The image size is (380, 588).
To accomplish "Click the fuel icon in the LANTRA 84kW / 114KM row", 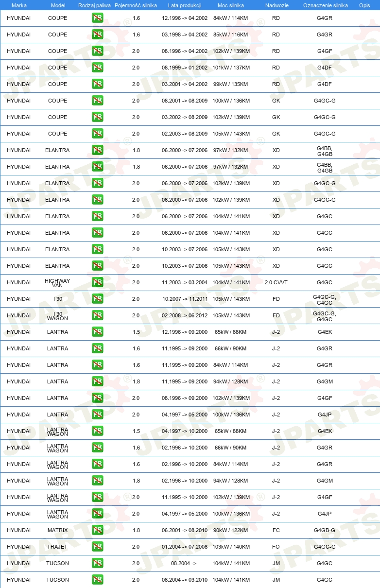I will tap(97, 365).
